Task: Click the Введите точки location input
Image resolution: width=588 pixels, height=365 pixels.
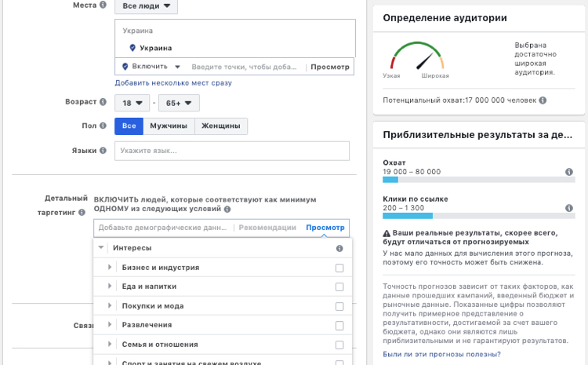Action: coord(244,67)
